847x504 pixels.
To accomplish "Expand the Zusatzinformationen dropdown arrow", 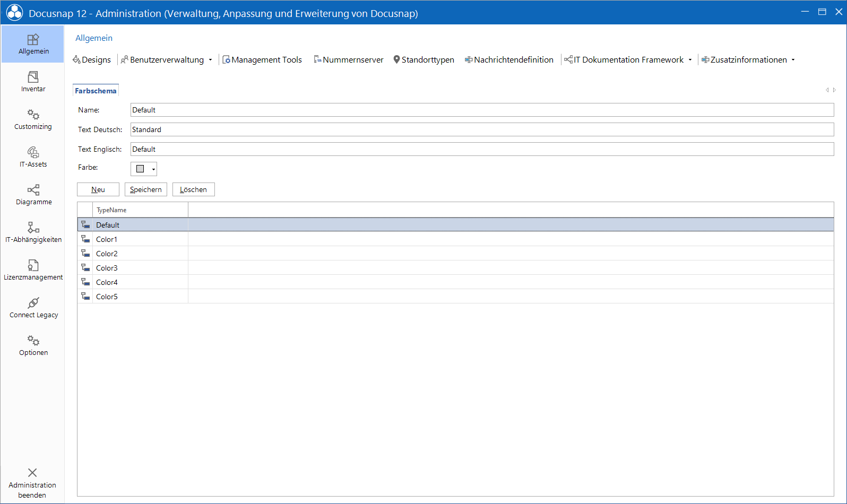I will pos(793,60).
